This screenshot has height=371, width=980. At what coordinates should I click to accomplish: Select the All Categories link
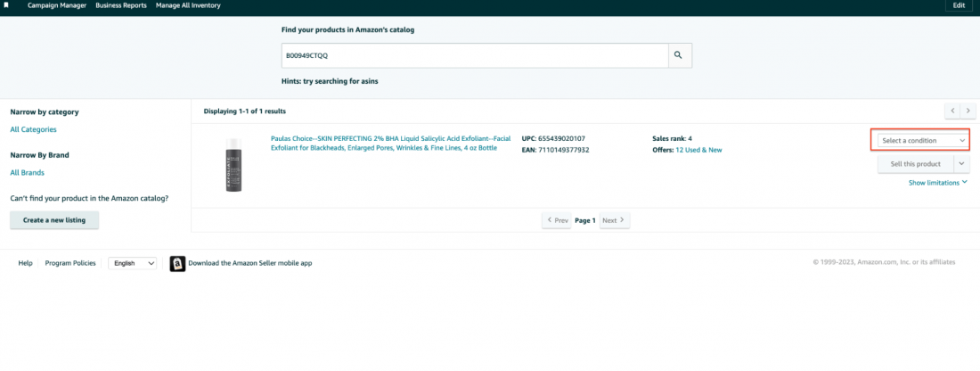click(x=33, y=129)
